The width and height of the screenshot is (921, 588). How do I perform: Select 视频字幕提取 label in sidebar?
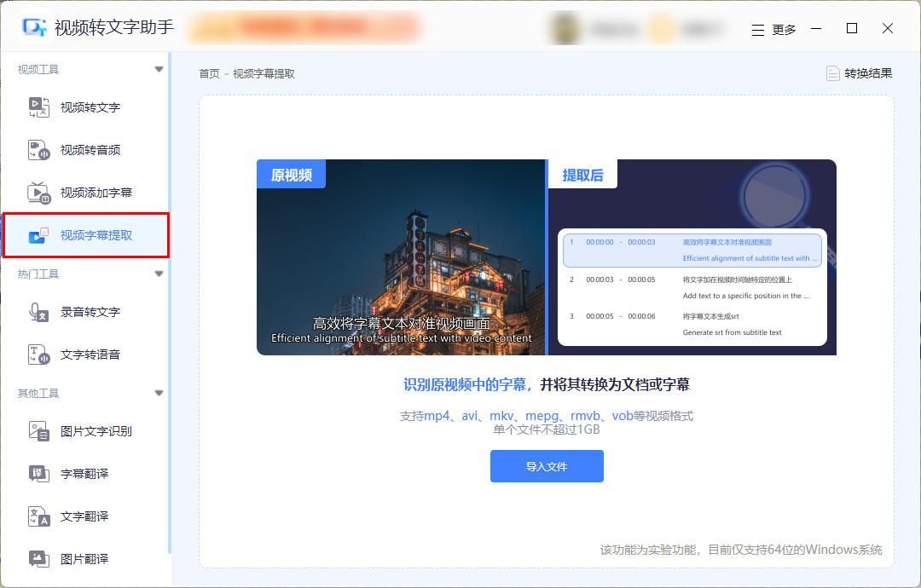pyautogui.click(x=96, y=235)
